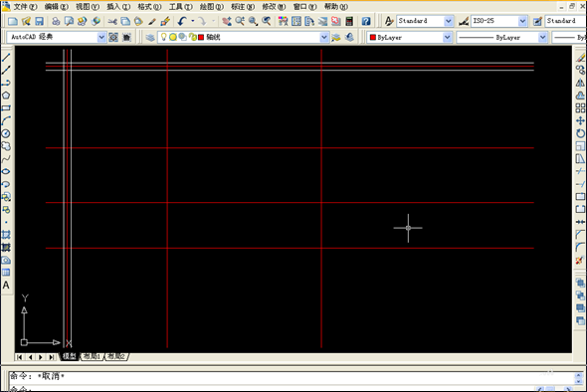Image resolution: width=587 pixels, height=392 pixels.
Task: Toggle layer on/off lightbulb for 轴线 layer
Action: [x=163, y=37]
